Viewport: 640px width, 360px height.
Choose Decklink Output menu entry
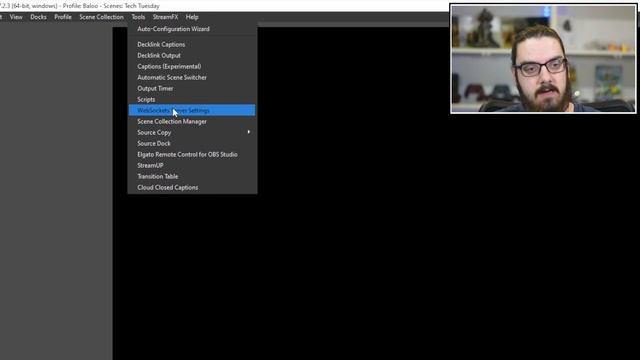192,56
